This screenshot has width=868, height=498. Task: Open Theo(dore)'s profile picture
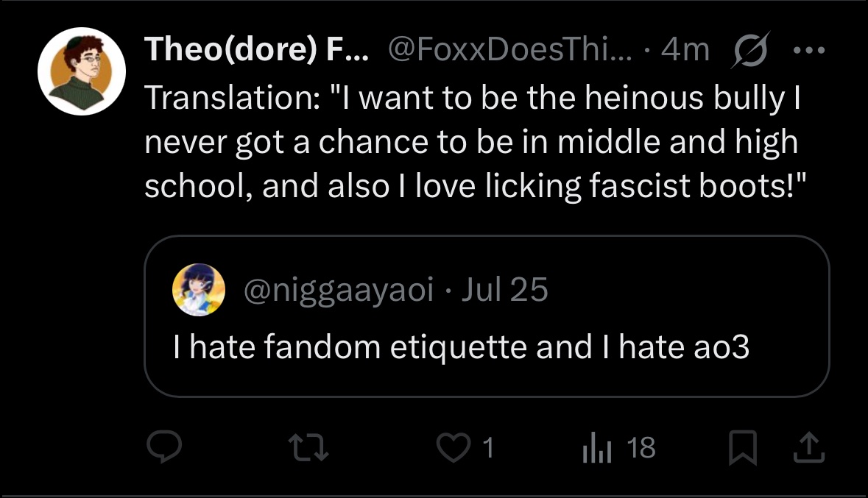82,71
